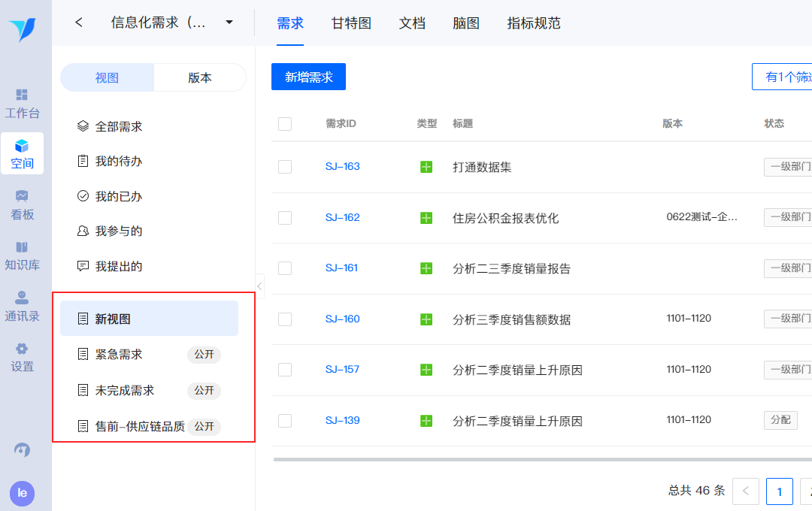Open the 设置 settings gear icon
Viewport: 812px width, 511px height.
(x=22, y=349)
